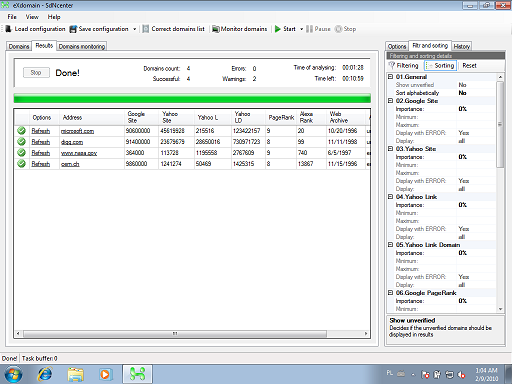
Task: Collapse the 03.Yahoo Site section
Action: [391, 149]
